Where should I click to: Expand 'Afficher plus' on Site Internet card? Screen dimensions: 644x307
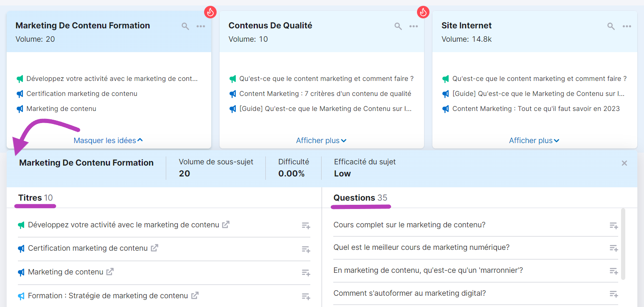[x=534, y=141]
